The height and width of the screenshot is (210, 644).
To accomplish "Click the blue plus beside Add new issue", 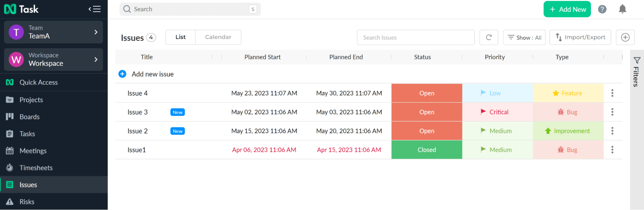I will (122, 74).
